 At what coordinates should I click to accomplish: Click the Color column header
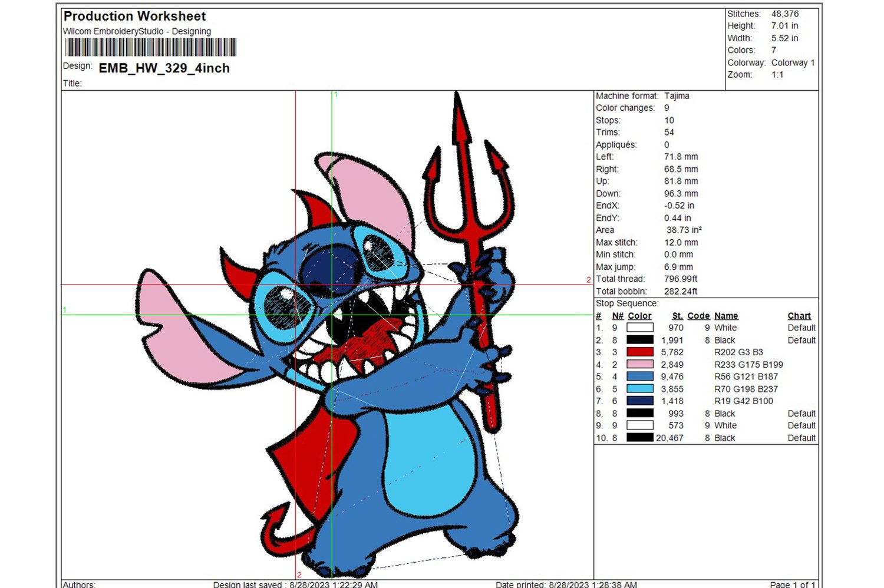pyautogui.click(x=639, y=316)
